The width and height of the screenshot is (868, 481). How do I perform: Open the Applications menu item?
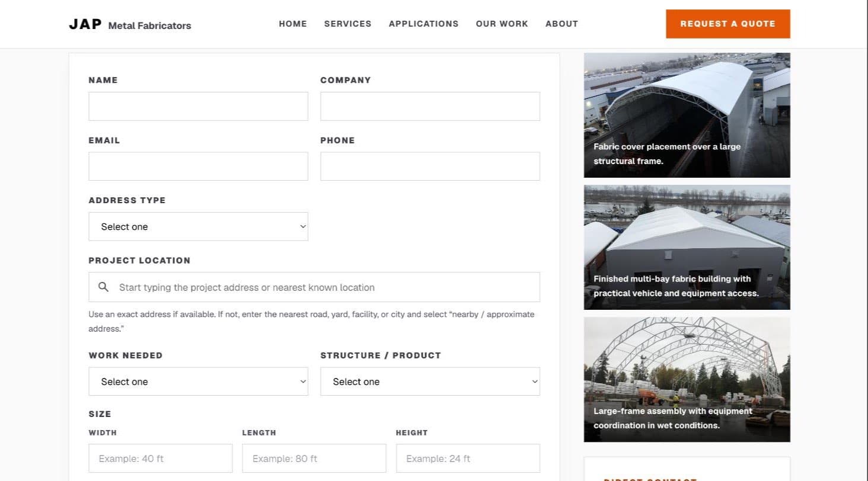click(x=423, y=24)
